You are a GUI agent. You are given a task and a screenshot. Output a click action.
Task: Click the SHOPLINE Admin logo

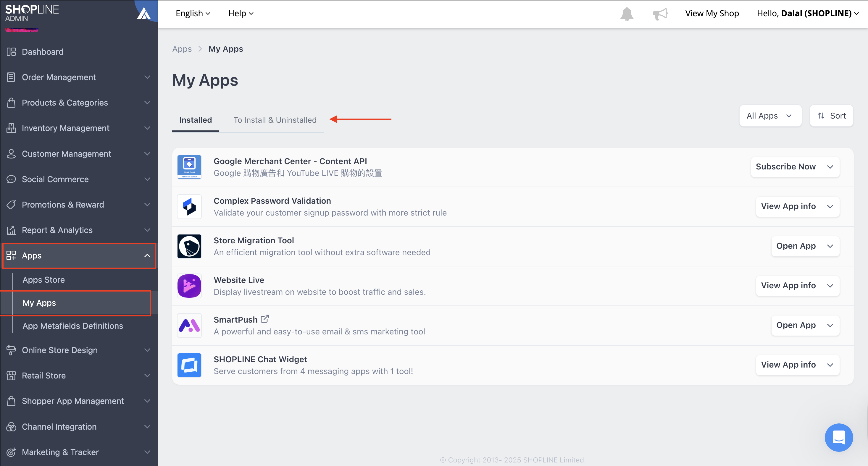click(32, 13)
